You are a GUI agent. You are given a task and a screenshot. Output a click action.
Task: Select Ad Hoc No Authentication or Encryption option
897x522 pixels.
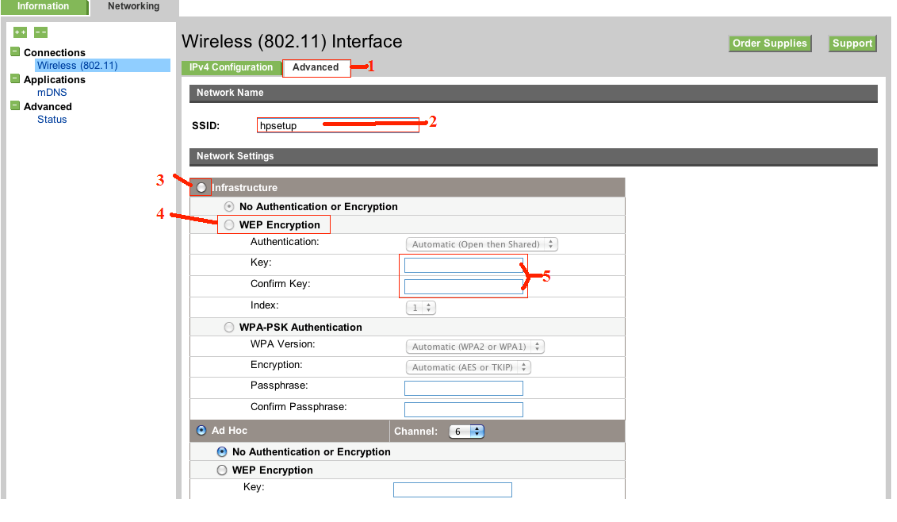coord(222,452)
